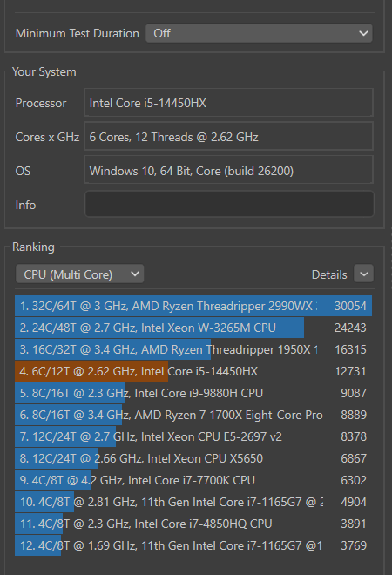Select the Threadripper 2990WX ranking entry
The width and height of the screenshot is (392, 575).
(193, 306)
